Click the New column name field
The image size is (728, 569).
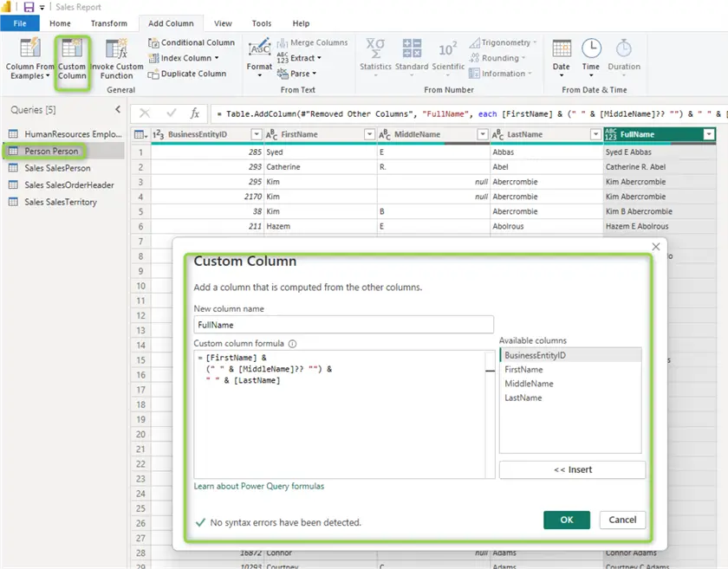click(x=343, y=325)
